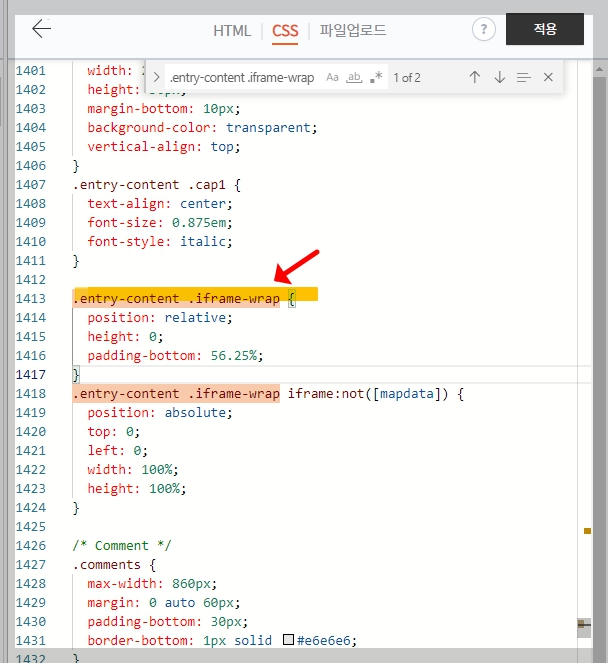Click 'width: 100%;' on line 1422

click(133, 470)
